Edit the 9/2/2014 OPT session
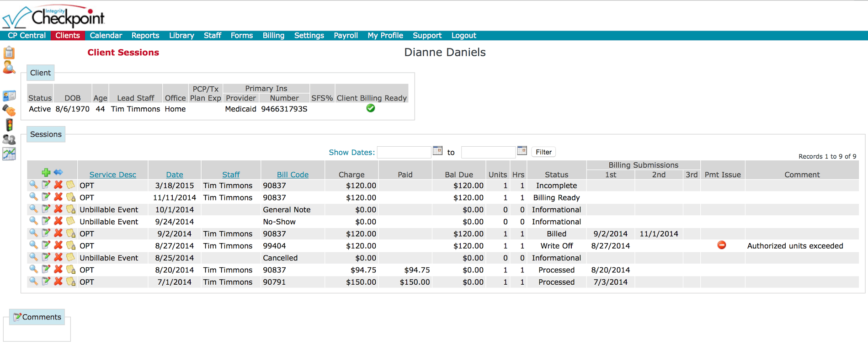Screen dimensions: 868x345 [x=46, y=233]
